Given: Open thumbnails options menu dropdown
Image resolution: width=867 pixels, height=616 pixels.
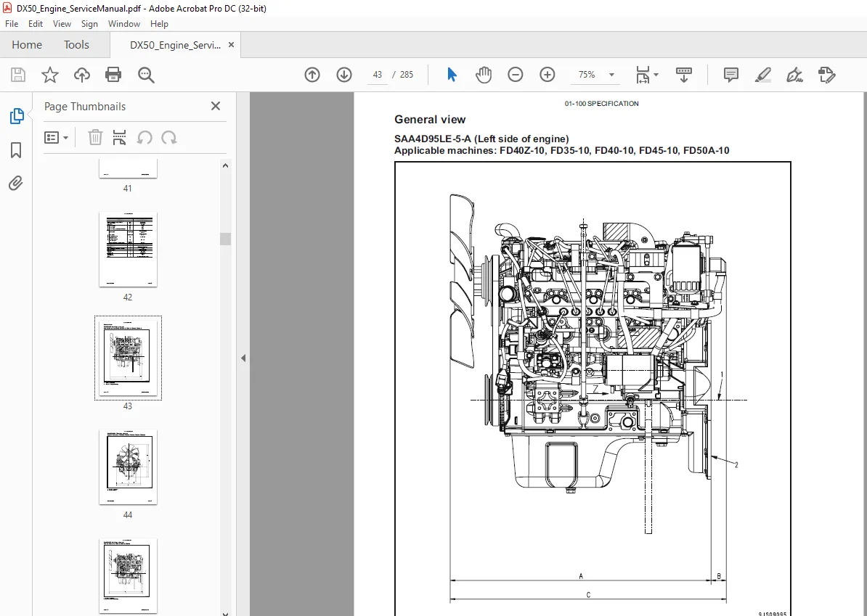Looking at the screenshot, I should [x=56, y=137].
